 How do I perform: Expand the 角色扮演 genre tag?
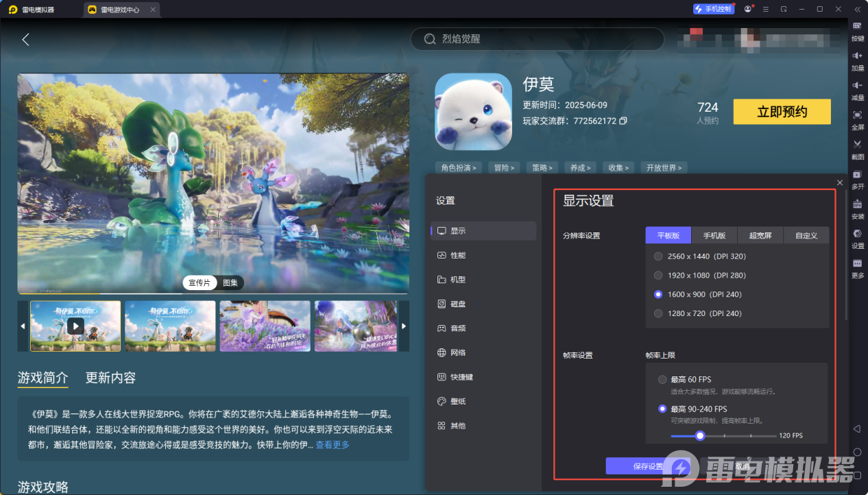click(x=458, y=167)
